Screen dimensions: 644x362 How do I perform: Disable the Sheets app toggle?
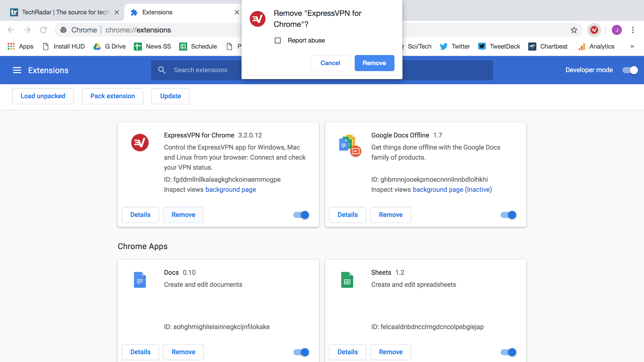(x=508, y=352)
